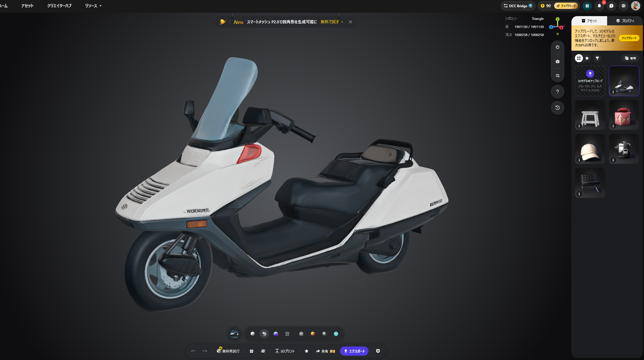Screen dimensions: 644x360
Task: Open the DCC Bridge button
Action: (518, 6)
